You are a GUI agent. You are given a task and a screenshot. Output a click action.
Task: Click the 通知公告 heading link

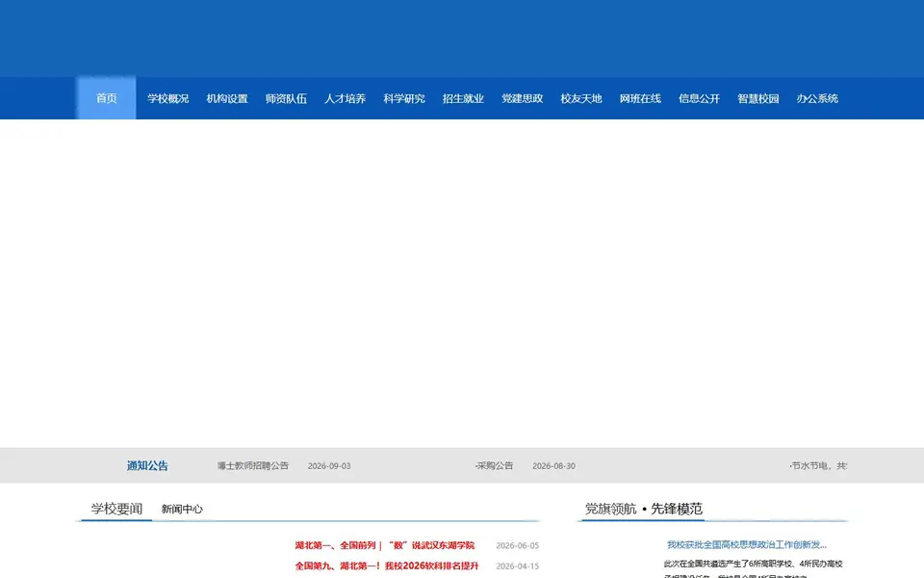(147, 465)
